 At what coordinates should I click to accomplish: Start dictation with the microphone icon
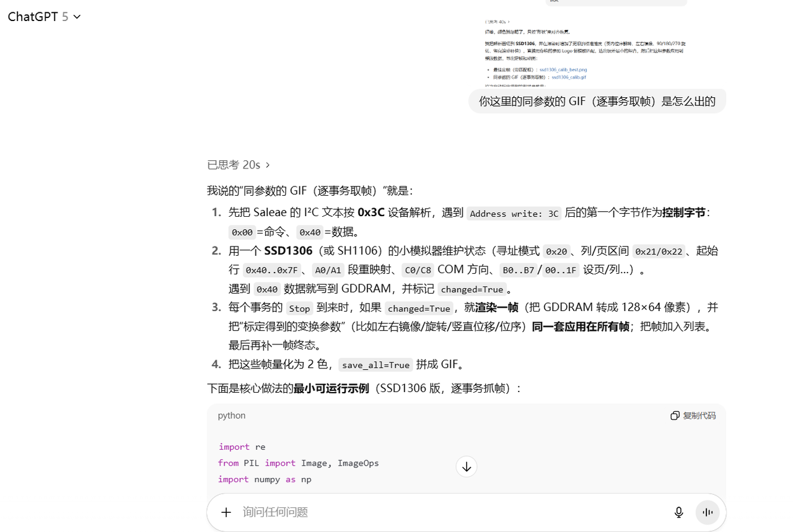pos(678,512)
